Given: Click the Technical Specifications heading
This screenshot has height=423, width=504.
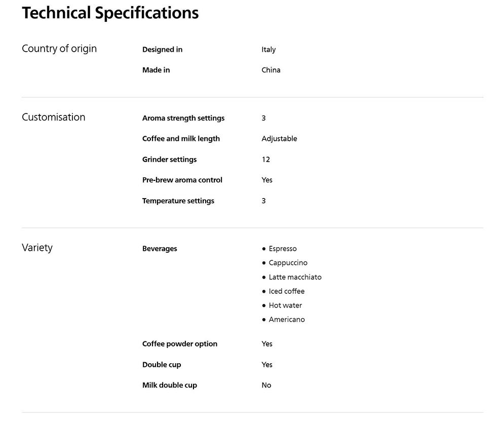Looking at the screenshot, I should click(110, 13).
